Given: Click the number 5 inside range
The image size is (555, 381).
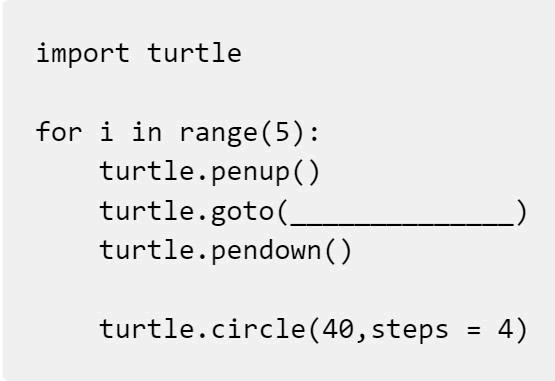Looking at the screenshot, I should 282,132.
